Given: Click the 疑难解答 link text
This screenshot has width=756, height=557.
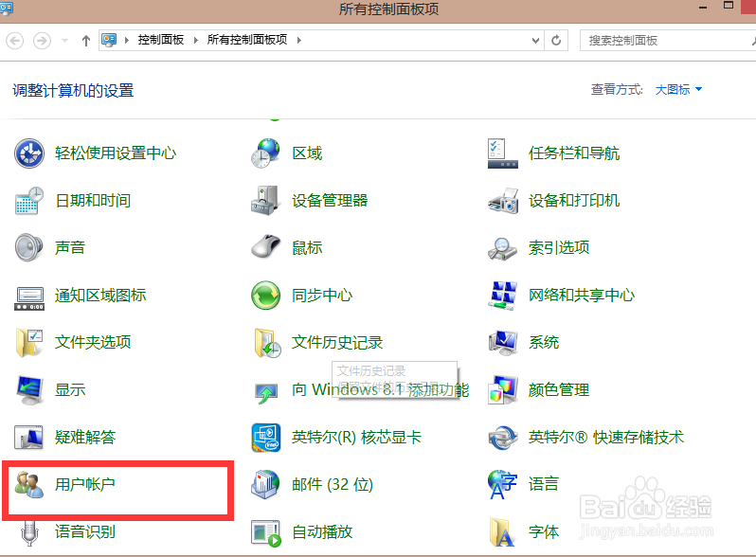Looking at the screenshot, I should point(85,437).
